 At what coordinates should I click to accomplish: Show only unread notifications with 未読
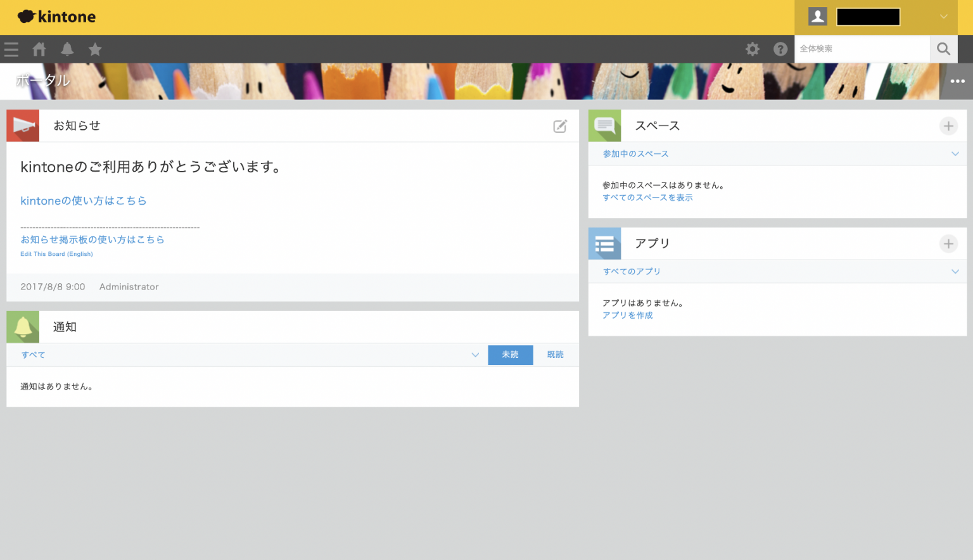tap(511, 355)
